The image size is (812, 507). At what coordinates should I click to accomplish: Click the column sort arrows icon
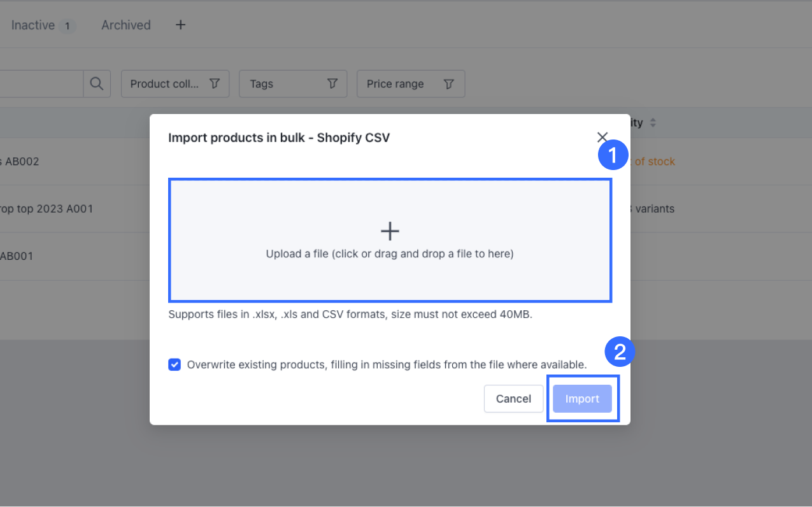click(653, 123)
